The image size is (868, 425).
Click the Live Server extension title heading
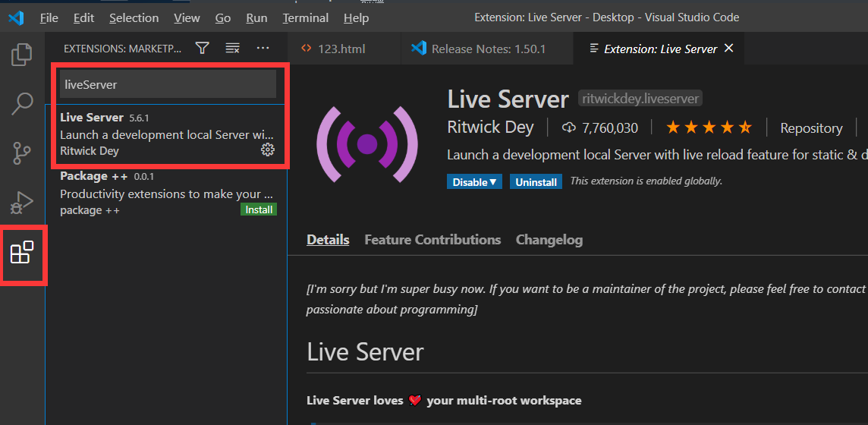[508, 99]
